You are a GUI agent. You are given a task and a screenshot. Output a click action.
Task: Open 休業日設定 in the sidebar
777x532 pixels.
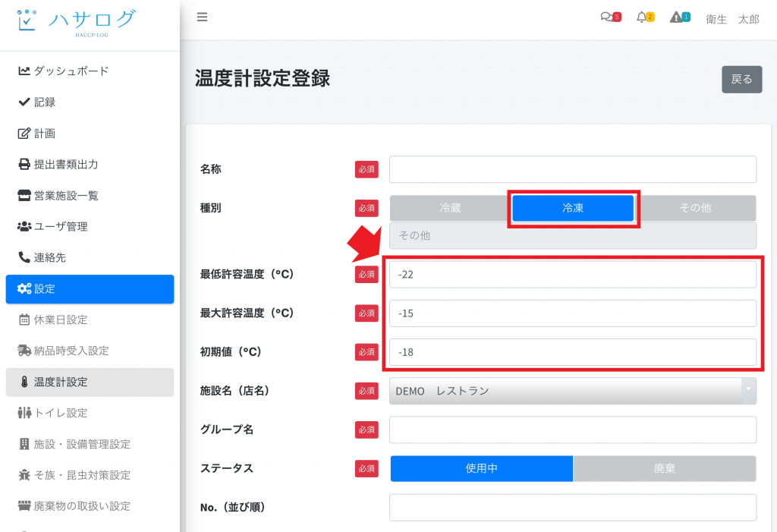point(61,320)
